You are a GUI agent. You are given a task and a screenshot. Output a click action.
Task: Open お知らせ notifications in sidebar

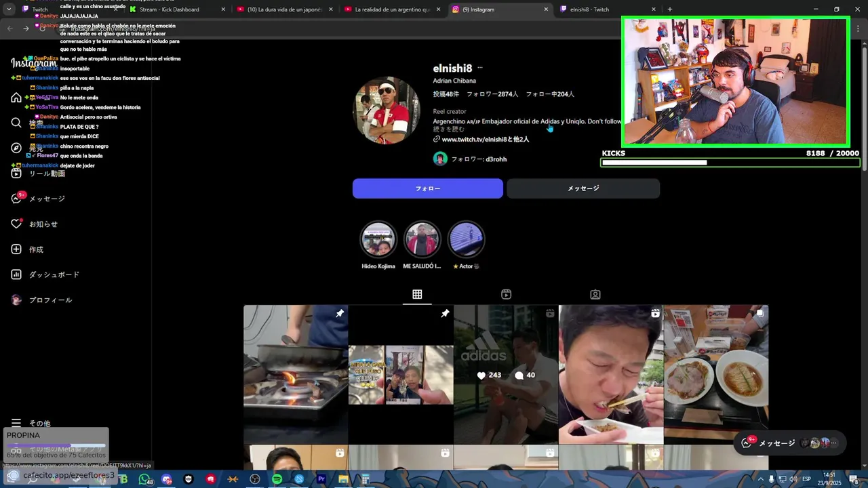[x=35, y=224]
